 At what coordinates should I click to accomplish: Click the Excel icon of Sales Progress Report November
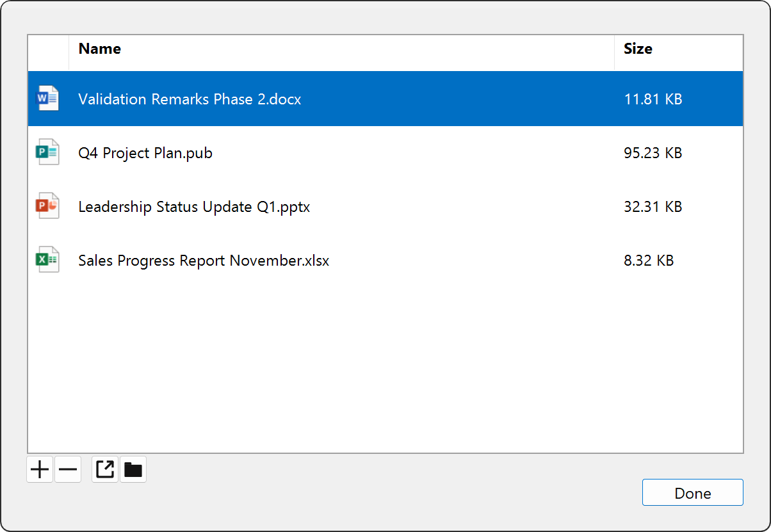tap(47, 260)
